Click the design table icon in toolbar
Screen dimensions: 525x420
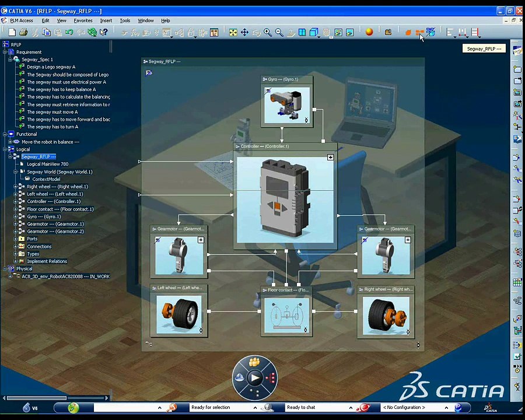(214, 33)
